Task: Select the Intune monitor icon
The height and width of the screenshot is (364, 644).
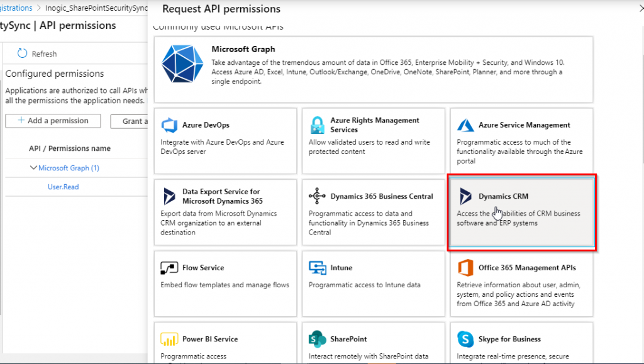Action: tap(319, 267)
